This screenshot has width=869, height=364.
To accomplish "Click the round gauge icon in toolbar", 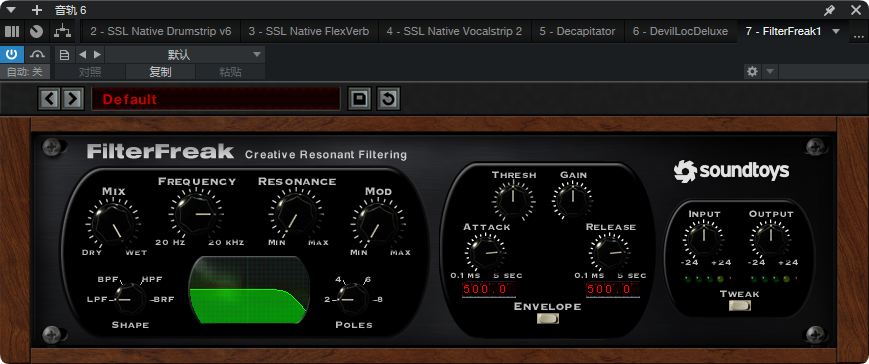I will point(37,32).
